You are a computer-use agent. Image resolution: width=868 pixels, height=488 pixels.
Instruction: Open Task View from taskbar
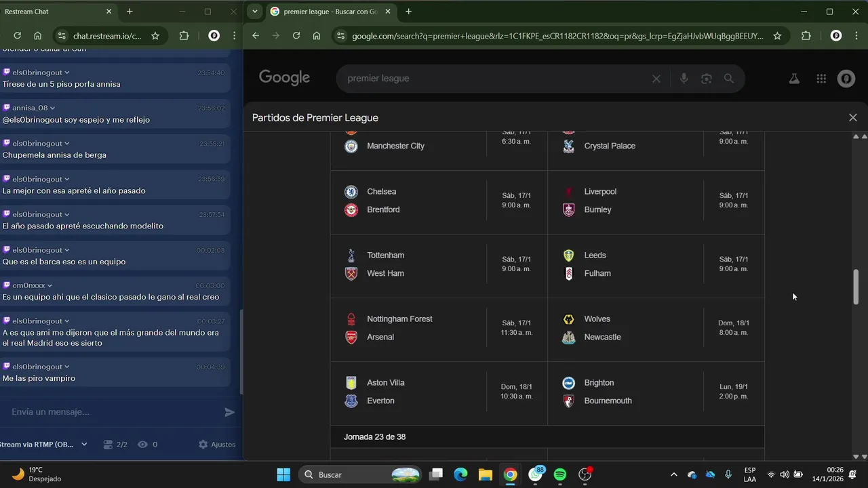coord(436,474)
